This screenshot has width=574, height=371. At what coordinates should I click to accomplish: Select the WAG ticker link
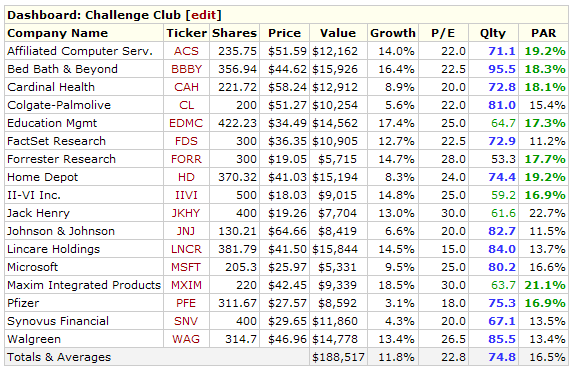186,339
